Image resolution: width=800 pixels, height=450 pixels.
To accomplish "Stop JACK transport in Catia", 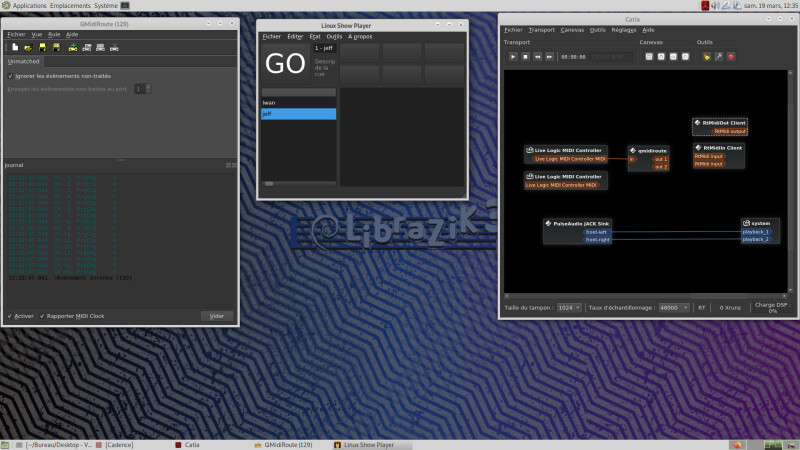I will [526, 57].
